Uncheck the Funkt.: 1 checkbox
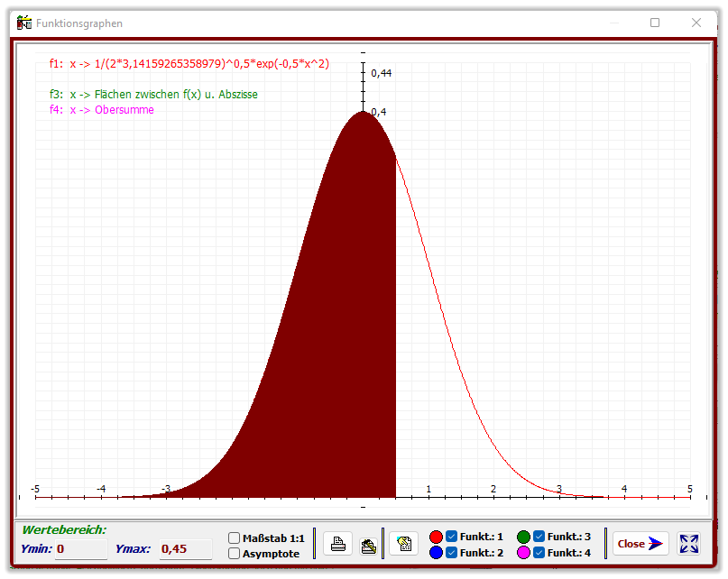 click(x=452, y=537)
